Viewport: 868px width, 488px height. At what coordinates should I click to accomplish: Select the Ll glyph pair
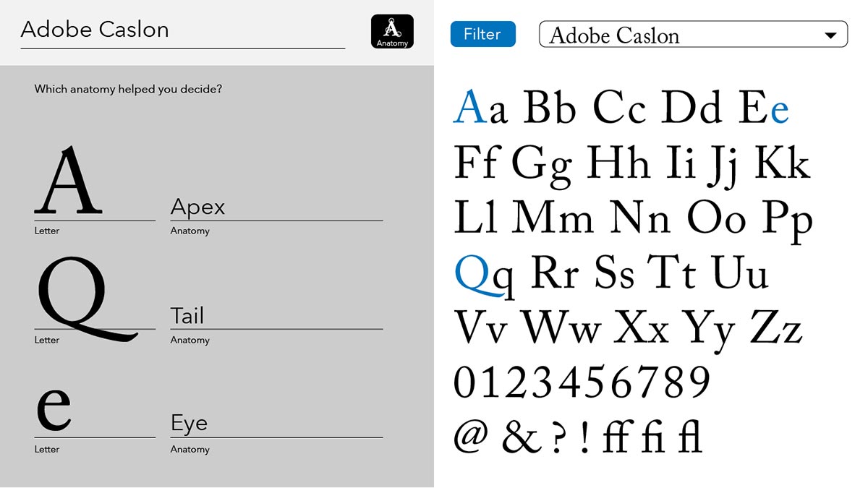476,216
